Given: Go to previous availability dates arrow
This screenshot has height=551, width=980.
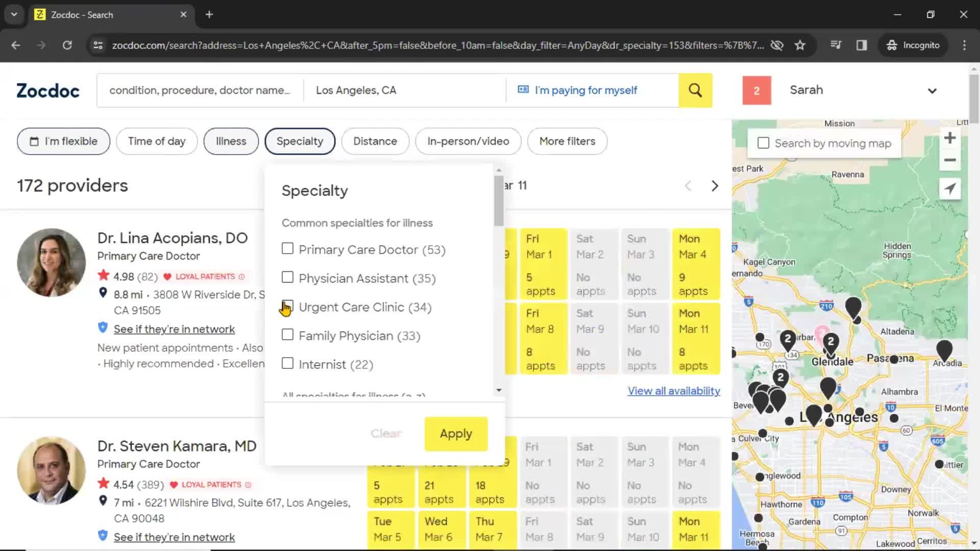Looking at the screenshot, I should pos(688,186).
